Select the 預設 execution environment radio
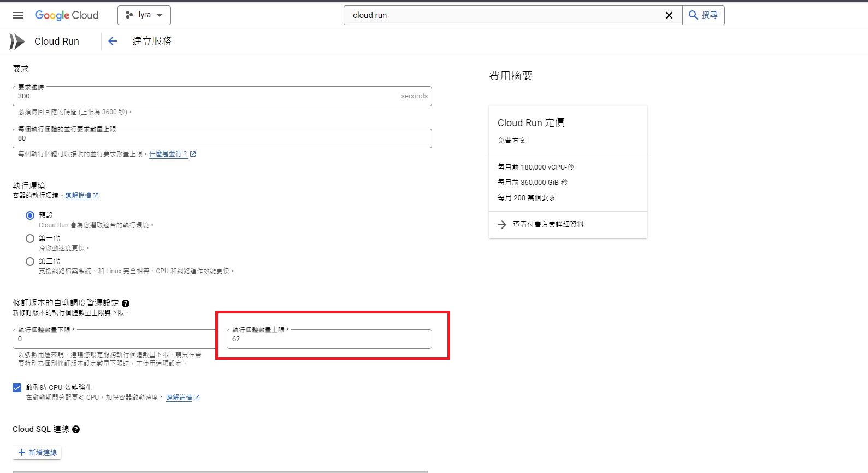This screenshot has height=473, width=868. (x=30, y=215)
